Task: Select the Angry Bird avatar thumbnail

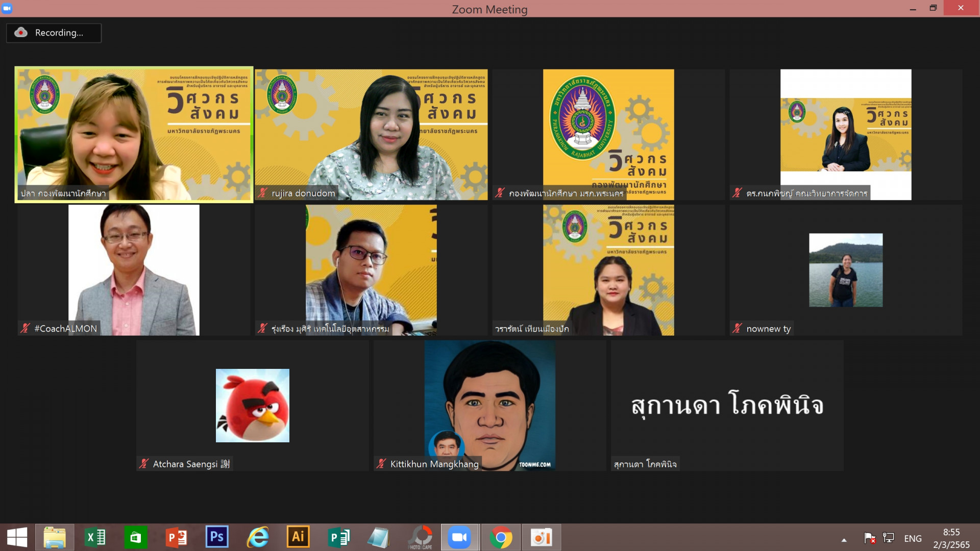Action: point(252,406)
